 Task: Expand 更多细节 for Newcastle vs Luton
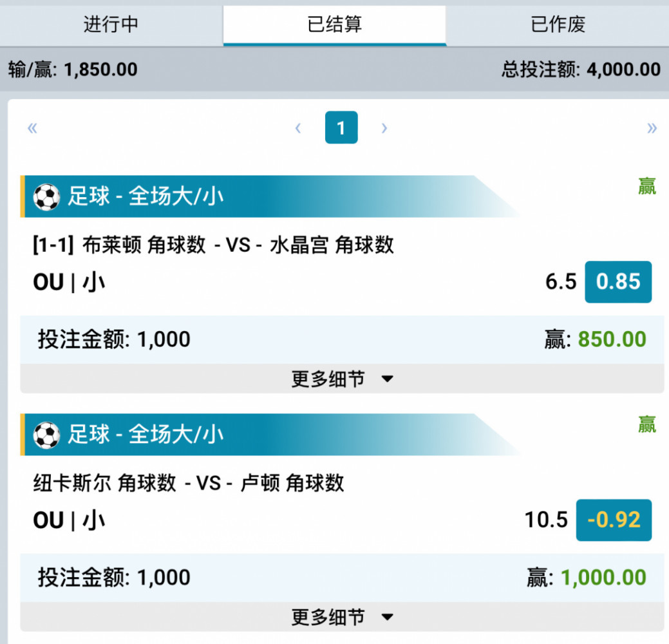click(342, 617)
